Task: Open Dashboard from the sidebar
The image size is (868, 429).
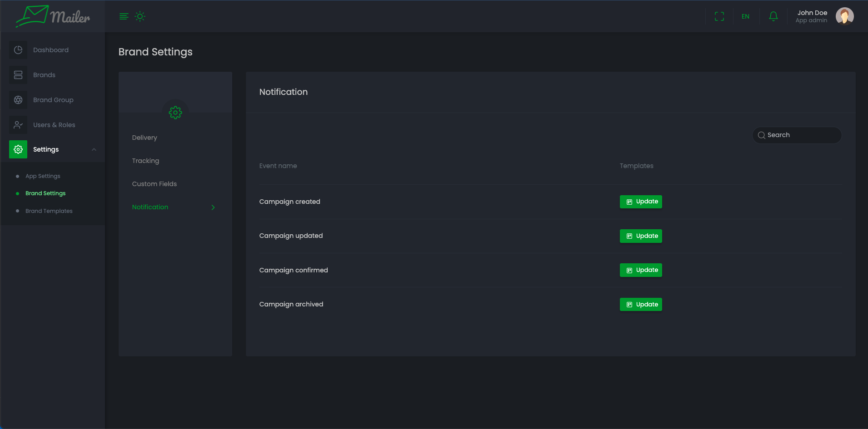Action: (x=50, y=50)
